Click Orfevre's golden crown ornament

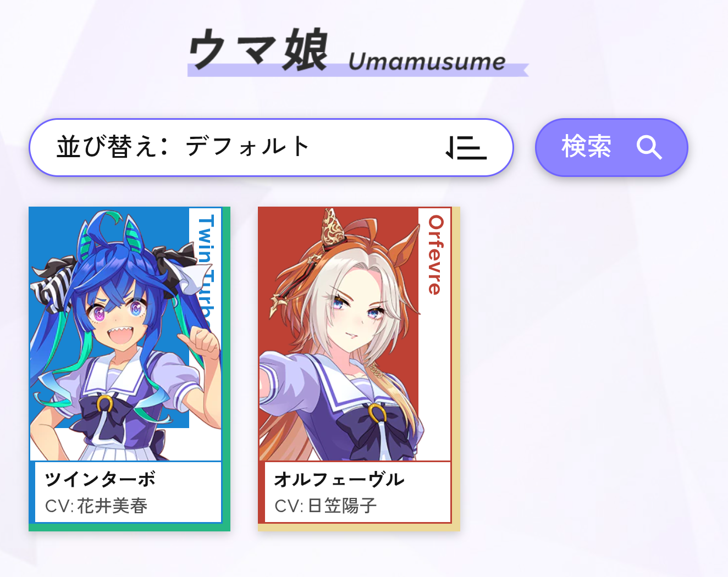[333, 228]
